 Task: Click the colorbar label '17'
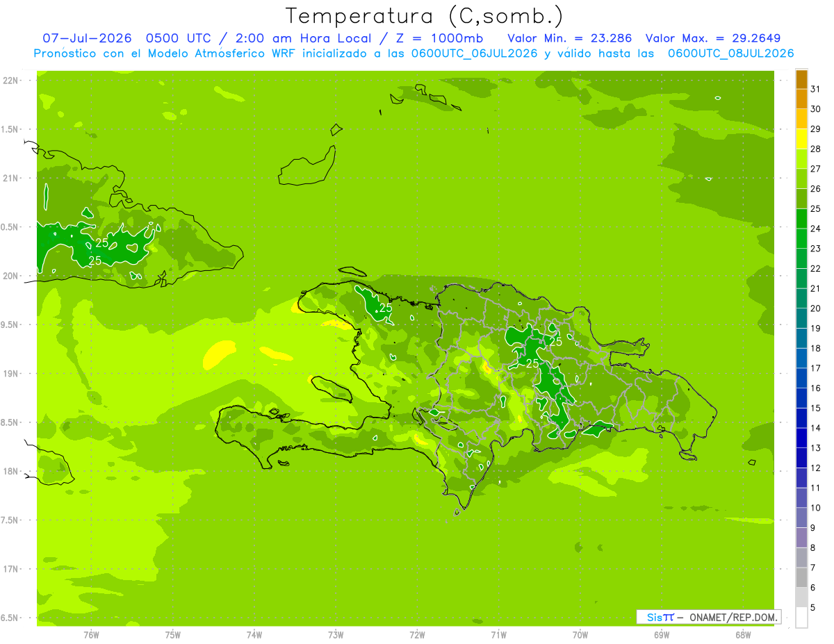[x=816, y=368]
